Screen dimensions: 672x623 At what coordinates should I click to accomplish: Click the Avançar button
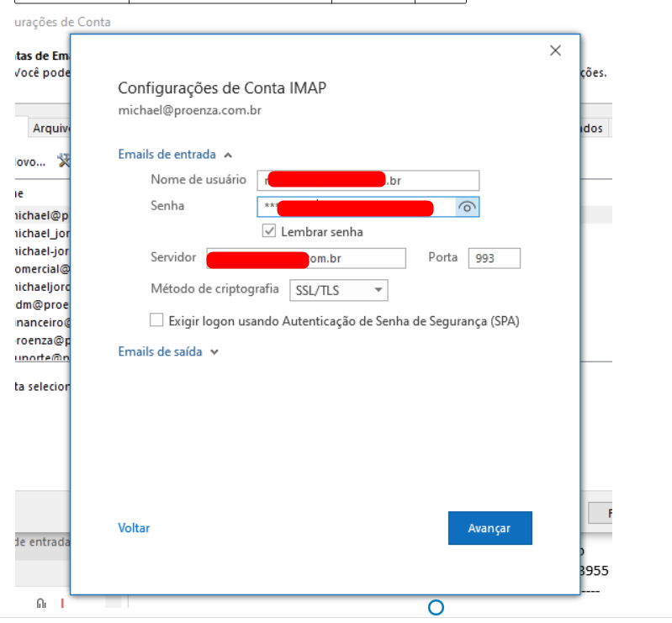489,528
